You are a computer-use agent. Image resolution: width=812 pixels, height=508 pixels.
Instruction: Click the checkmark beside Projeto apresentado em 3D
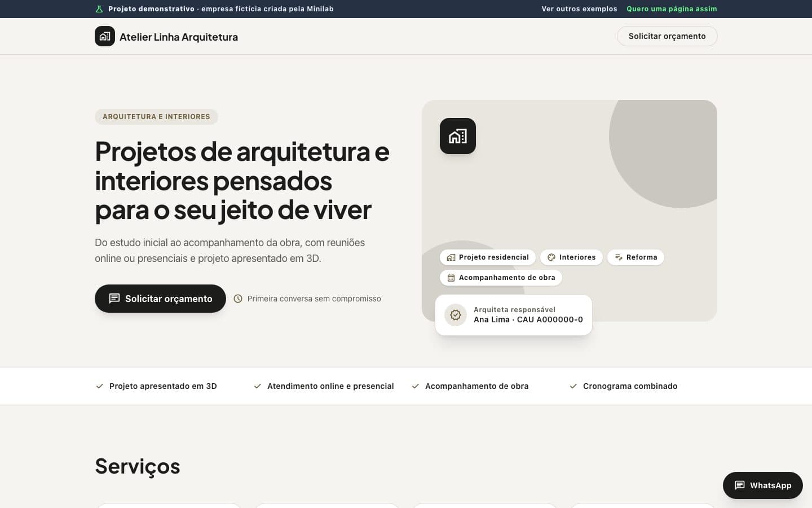tap(100, 386)
